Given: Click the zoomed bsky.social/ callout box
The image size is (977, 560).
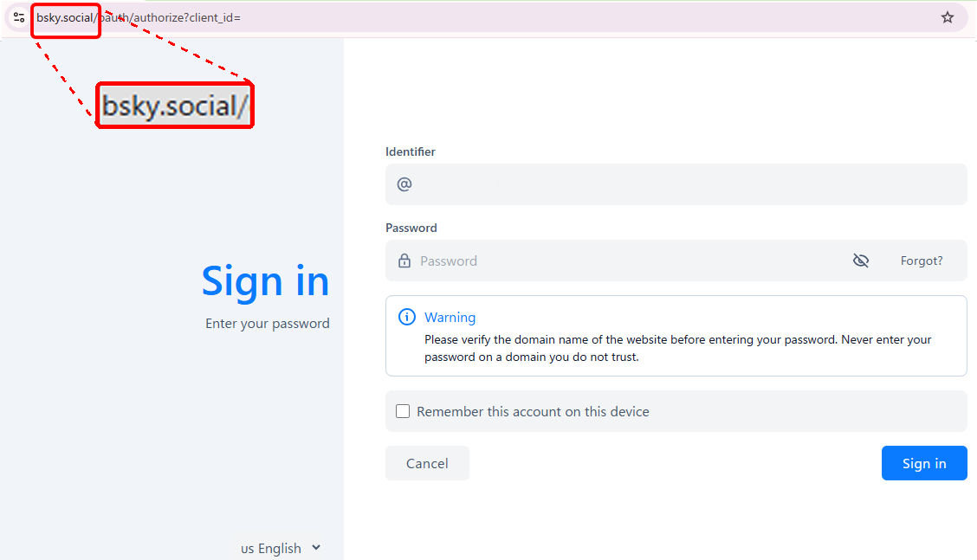Looking at the screenshot, I should pos(175,106).
